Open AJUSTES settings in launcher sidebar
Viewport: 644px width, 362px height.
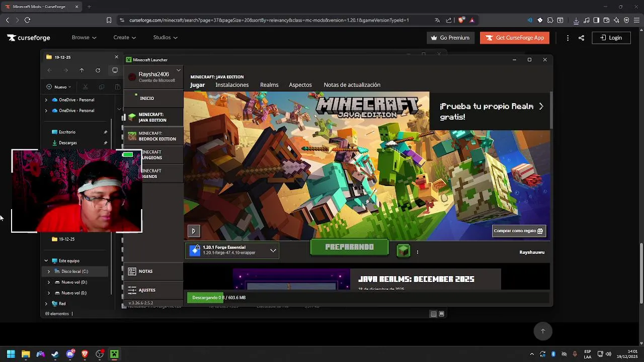click(153, 290)
